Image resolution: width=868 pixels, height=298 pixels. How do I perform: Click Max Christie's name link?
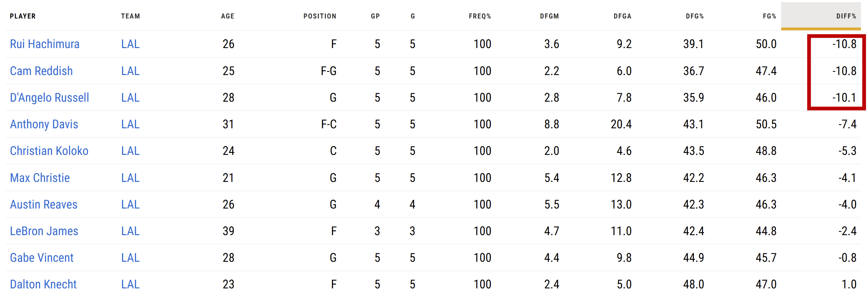(40, 178)
